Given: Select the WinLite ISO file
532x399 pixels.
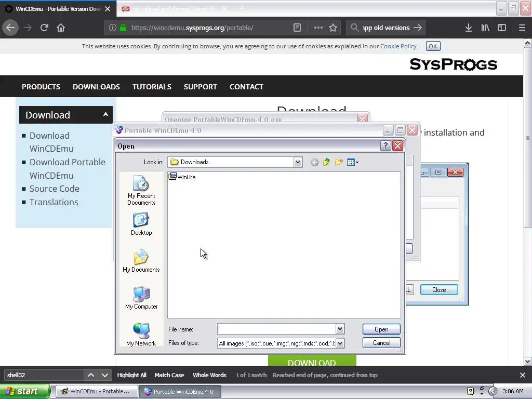Looking at the screenshot, I should [x=182, y=177].
